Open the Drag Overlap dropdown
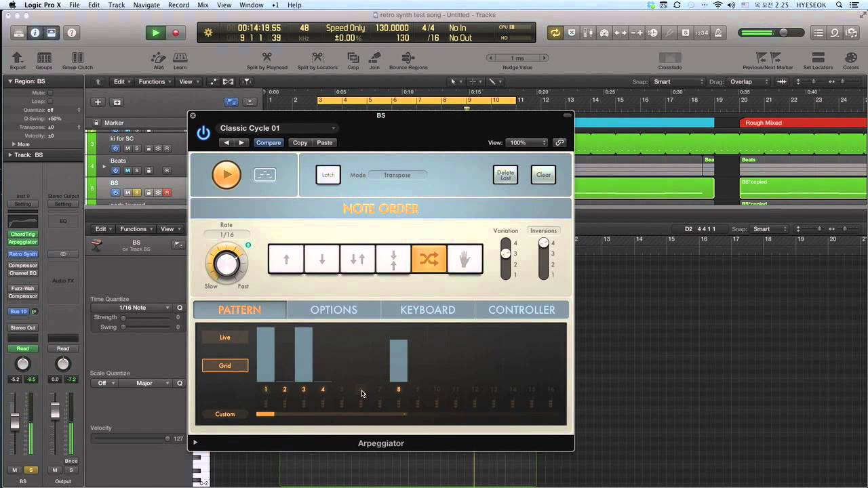868x488 pixels. point(749,82)
